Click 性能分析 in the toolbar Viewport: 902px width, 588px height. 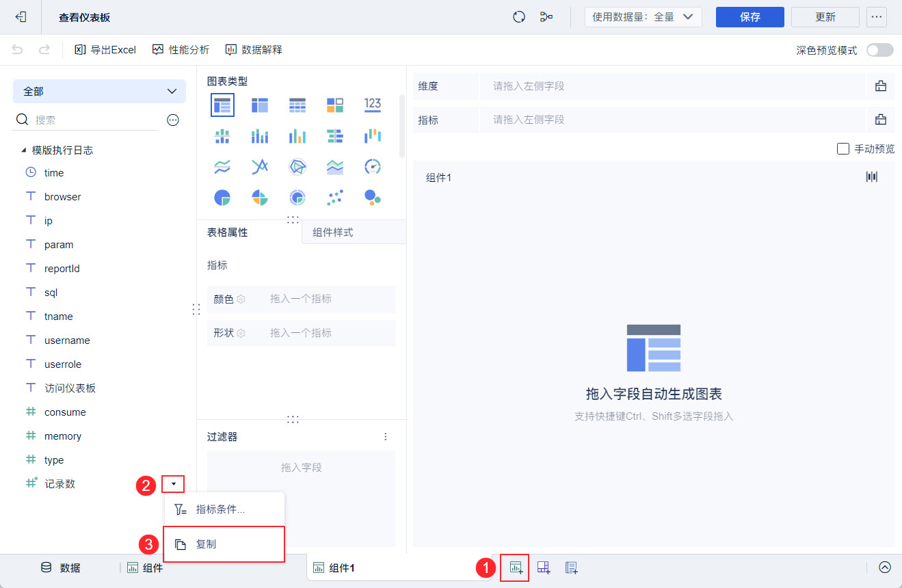(181, 50)
